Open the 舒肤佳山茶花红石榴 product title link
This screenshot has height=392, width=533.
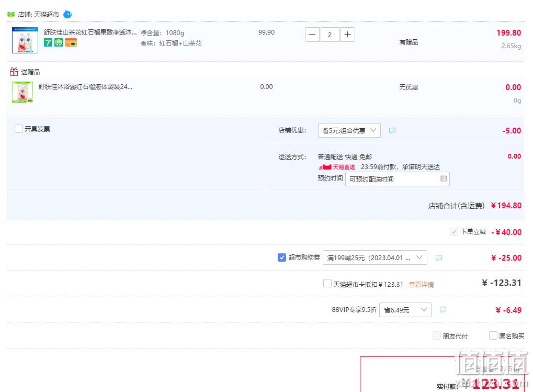point(90,32)
